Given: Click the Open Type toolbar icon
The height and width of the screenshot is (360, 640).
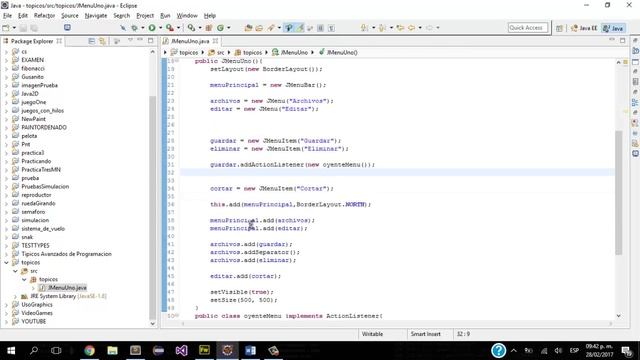Looking at the screenshot, I should [x=248, y=28].
